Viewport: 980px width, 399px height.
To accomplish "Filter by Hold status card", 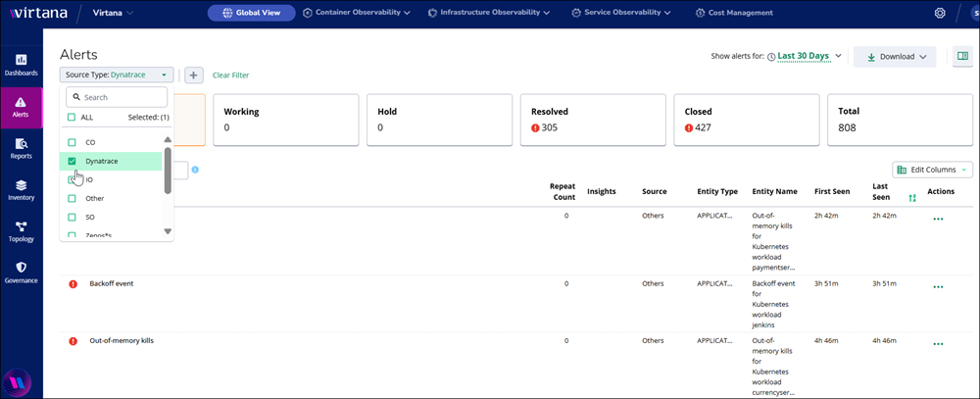I will coord(439,120).
